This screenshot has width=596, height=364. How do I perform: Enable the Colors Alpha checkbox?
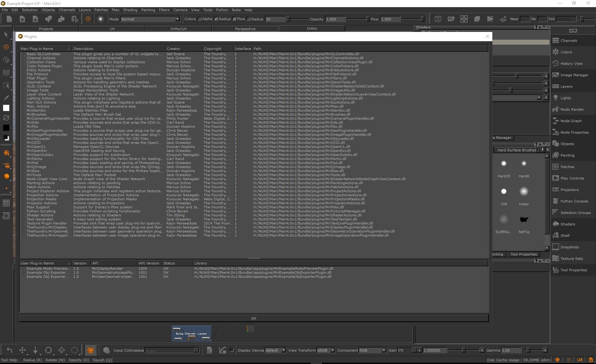[x=200, y=19]
